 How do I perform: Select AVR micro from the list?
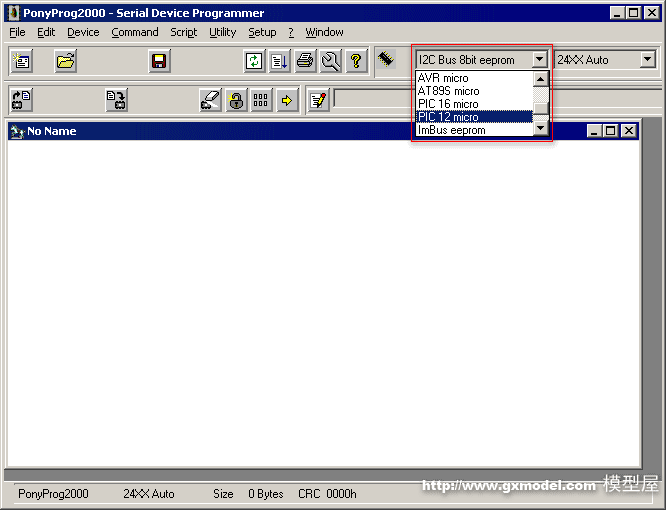tap(443, 78)
